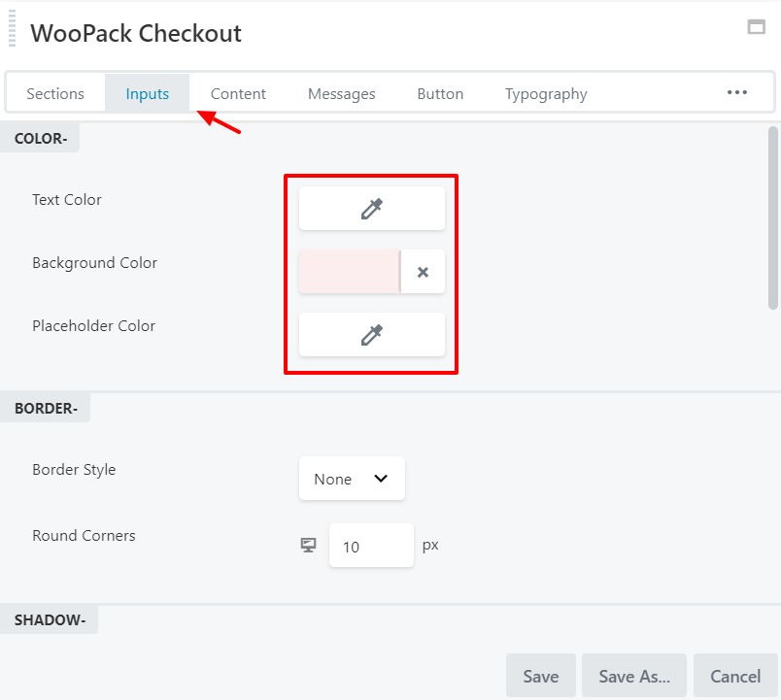Open the Content tab
The height and width of the screenshot is (700, 781).
point(238,93)
